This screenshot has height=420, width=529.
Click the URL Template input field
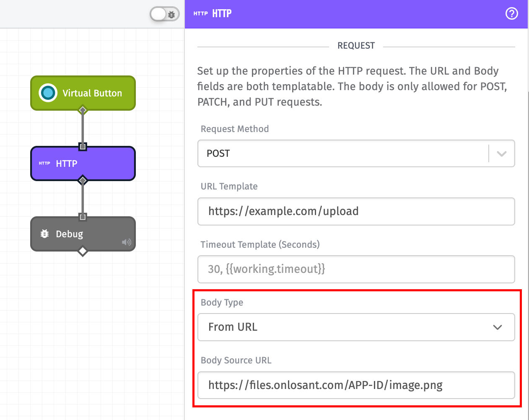click(356, 211)
